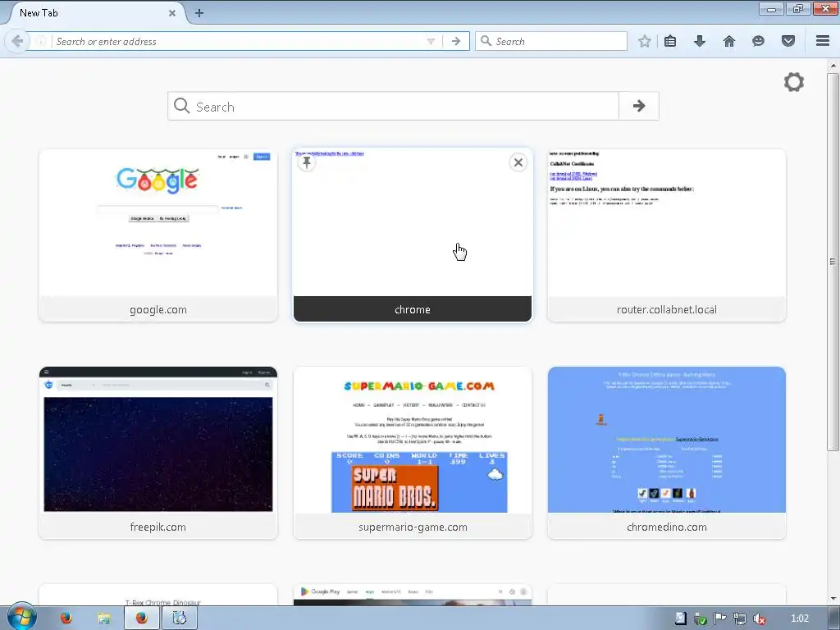This screenshot has width=840, height=630.
Task: Click the muted volume tray icon
Action: point(759,619)
